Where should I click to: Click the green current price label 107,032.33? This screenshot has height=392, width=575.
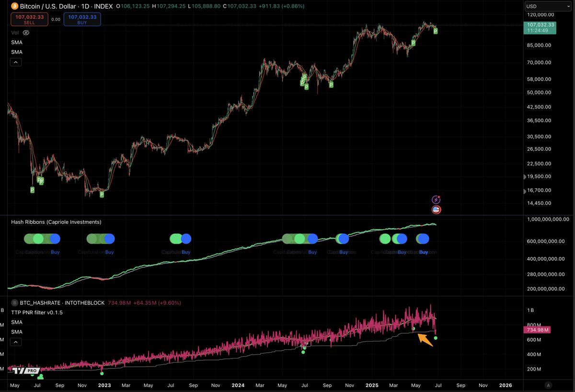(x=539, y=27)
